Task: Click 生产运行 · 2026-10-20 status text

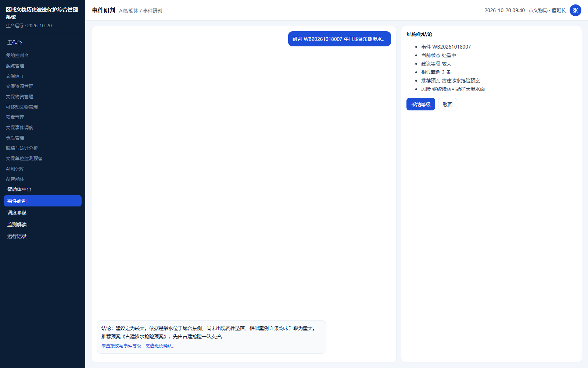Action: coord(29,26)
